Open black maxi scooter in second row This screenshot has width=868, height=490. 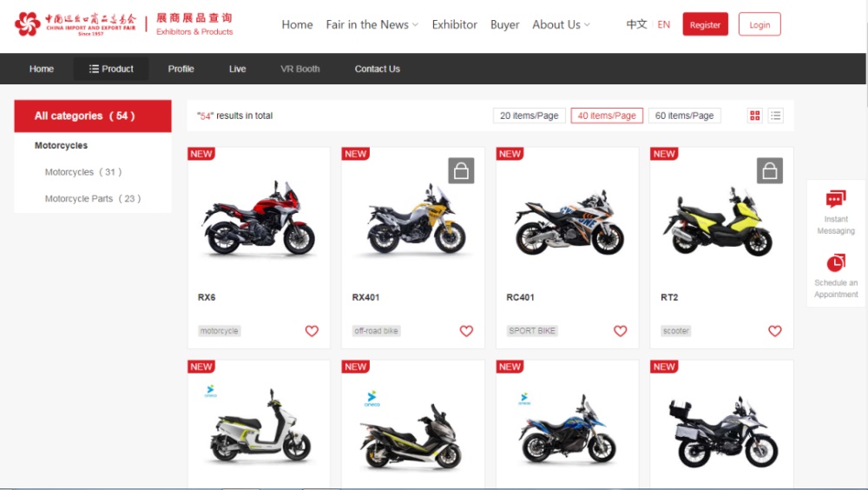coord(411,435)
